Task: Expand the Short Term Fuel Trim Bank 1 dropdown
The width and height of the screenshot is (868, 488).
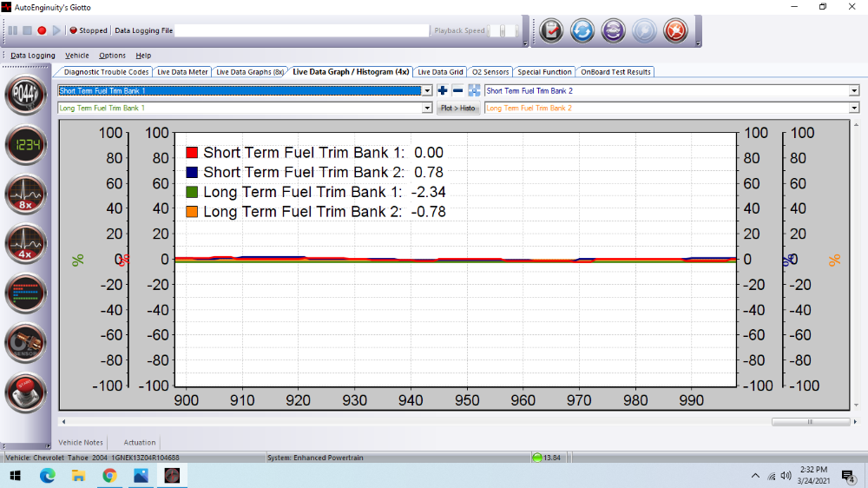Action: coord(426,90)
